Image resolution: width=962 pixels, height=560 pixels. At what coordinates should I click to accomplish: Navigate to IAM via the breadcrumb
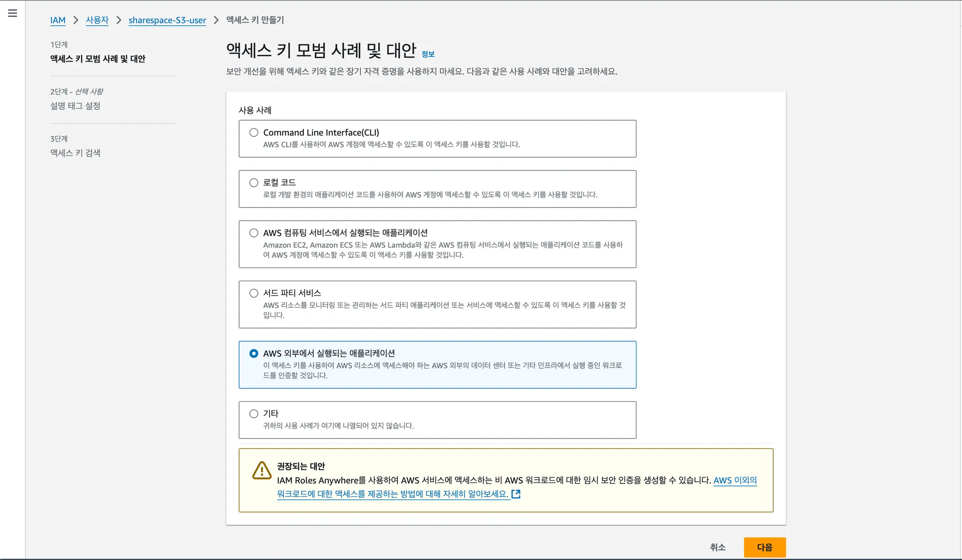(x=58, y=20)
